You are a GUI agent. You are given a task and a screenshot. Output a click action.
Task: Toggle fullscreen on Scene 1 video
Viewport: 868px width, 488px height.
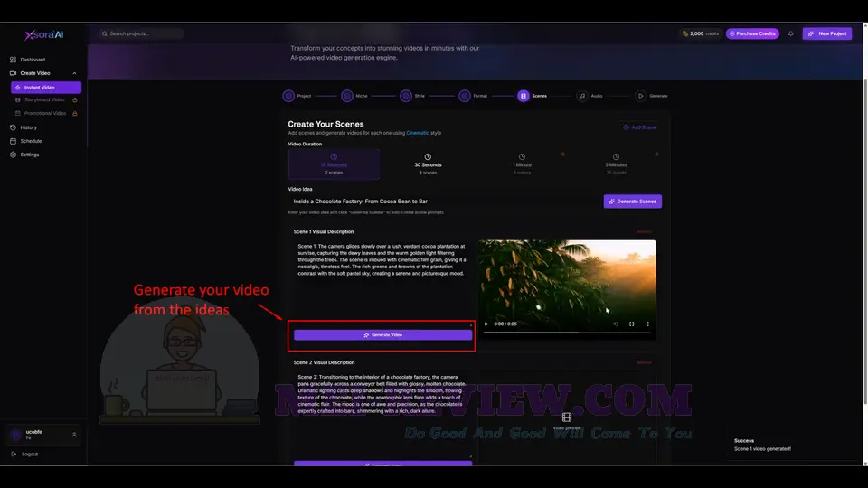632,324
